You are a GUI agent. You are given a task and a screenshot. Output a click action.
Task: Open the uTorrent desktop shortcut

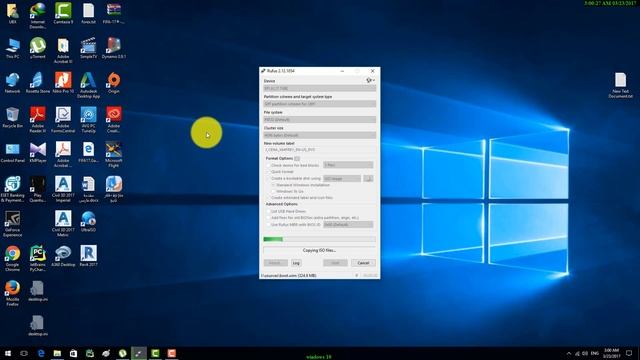tap(38, 48)
